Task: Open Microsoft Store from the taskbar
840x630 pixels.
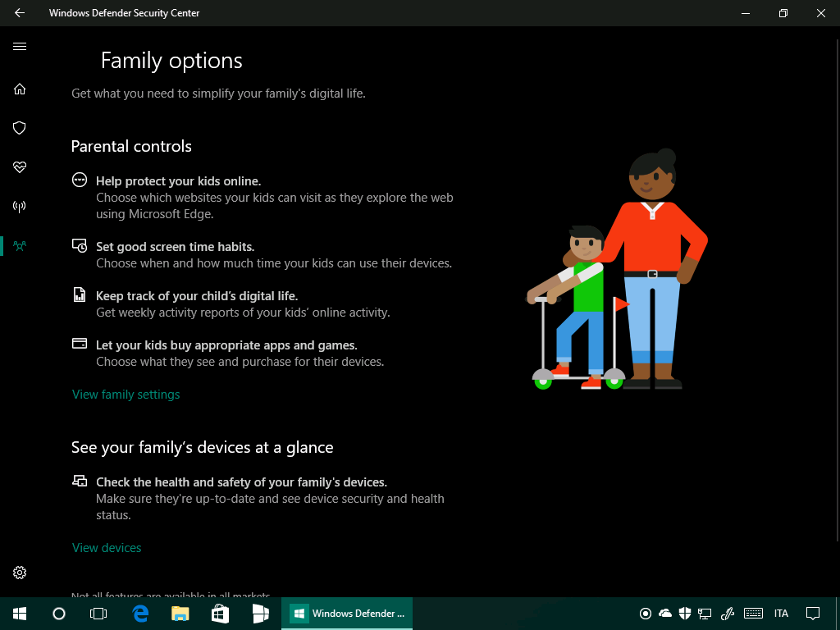Action: point(220,614)
